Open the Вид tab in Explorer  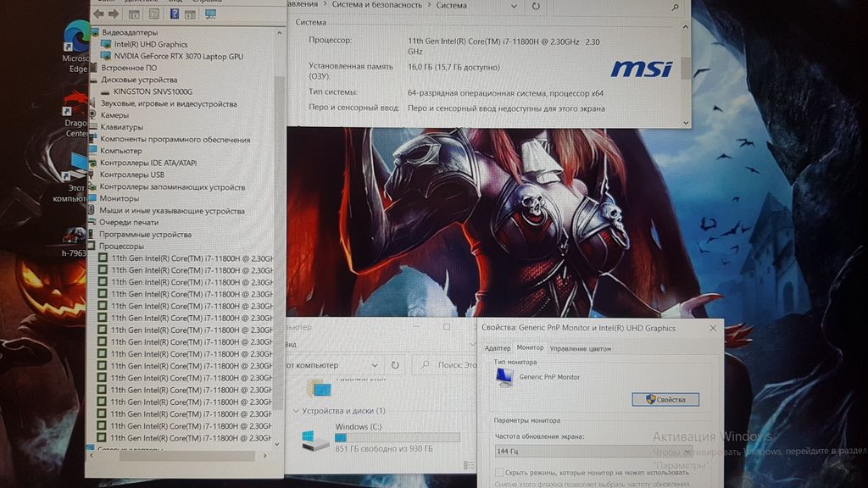[x=292, y=344]
